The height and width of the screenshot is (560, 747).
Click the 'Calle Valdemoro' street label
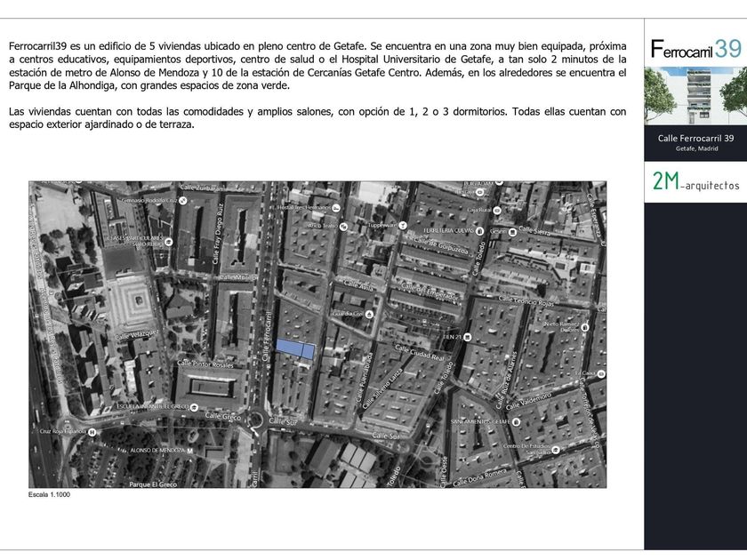pos(528,402)
